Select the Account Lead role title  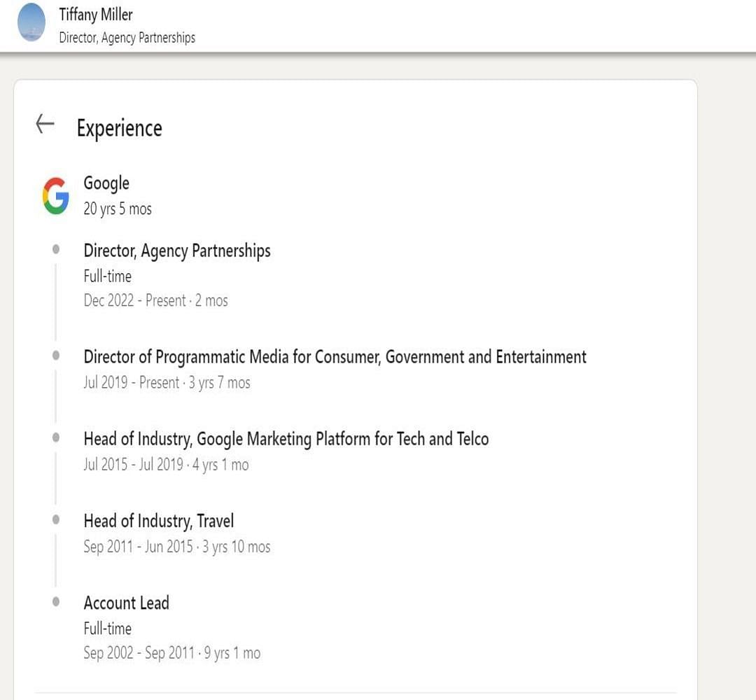[126, 603]
